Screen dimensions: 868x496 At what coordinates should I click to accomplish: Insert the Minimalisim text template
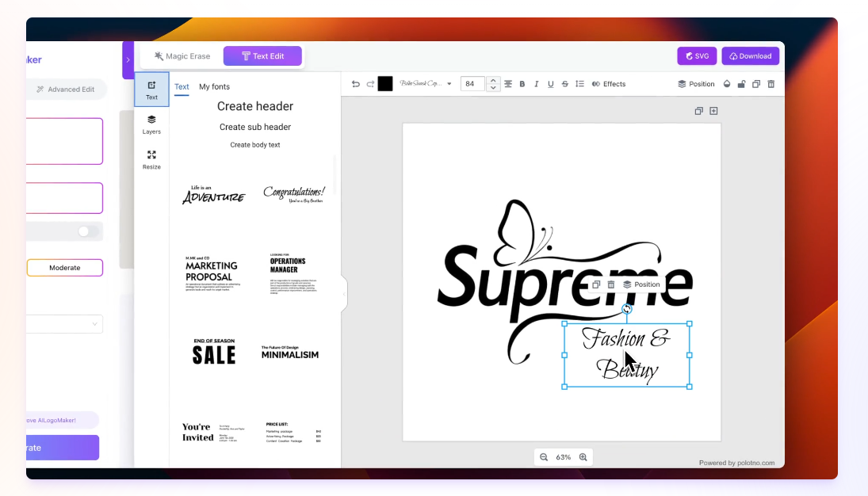click(290, 352)
